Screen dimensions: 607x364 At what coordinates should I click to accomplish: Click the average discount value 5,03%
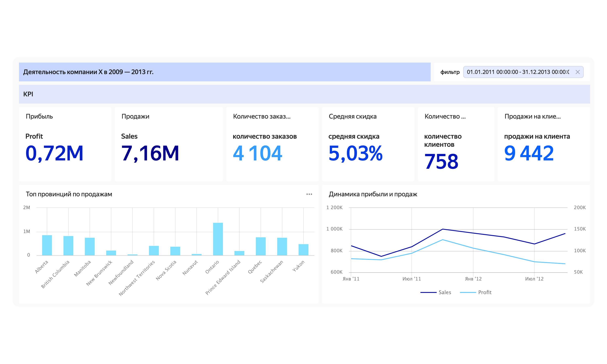[x=355, y=153]
